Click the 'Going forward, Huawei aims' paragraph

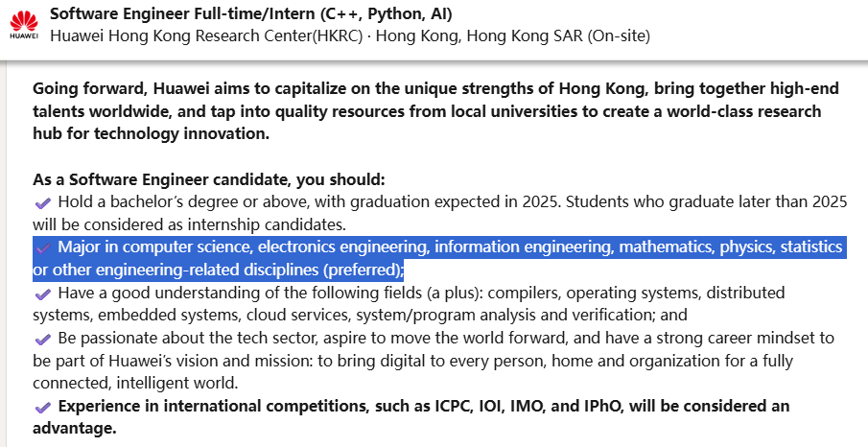(435, 110)
